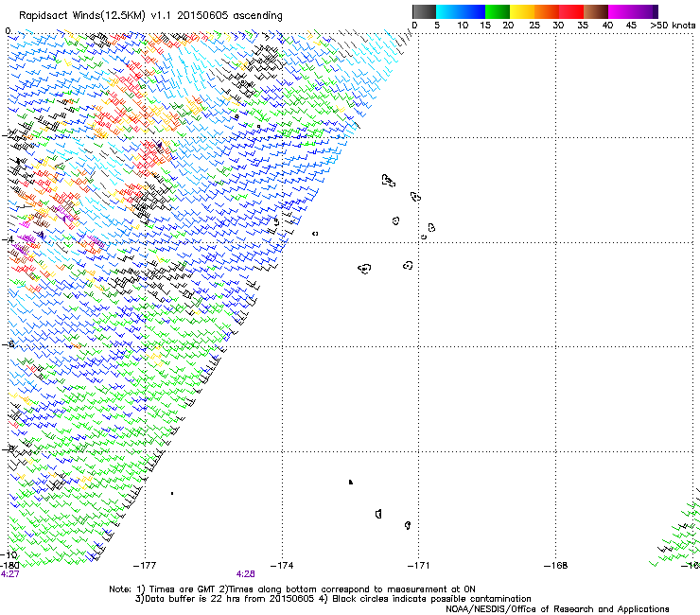
Task: Click the yellow 20-25 knots legend segment
Action: [x=522, y=11]
